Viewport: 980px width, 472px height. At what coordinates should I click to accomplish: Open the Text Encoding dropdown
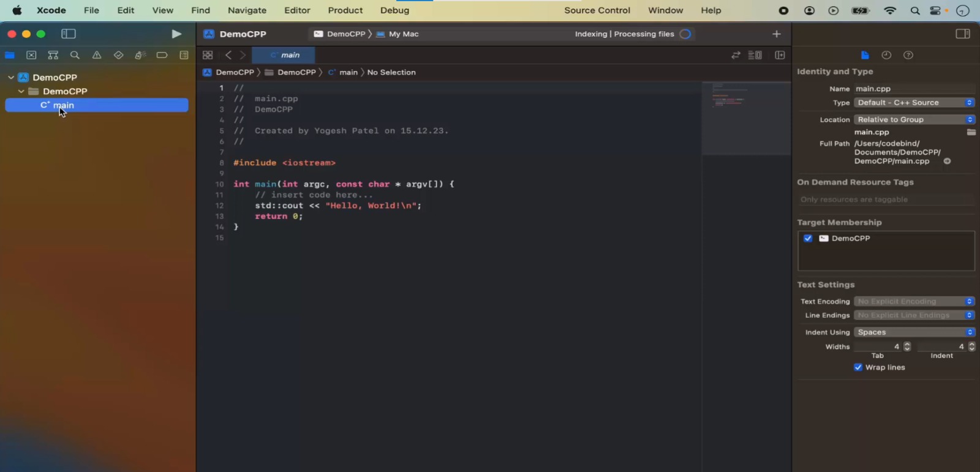pyautogui.click(x=914, y=301)
